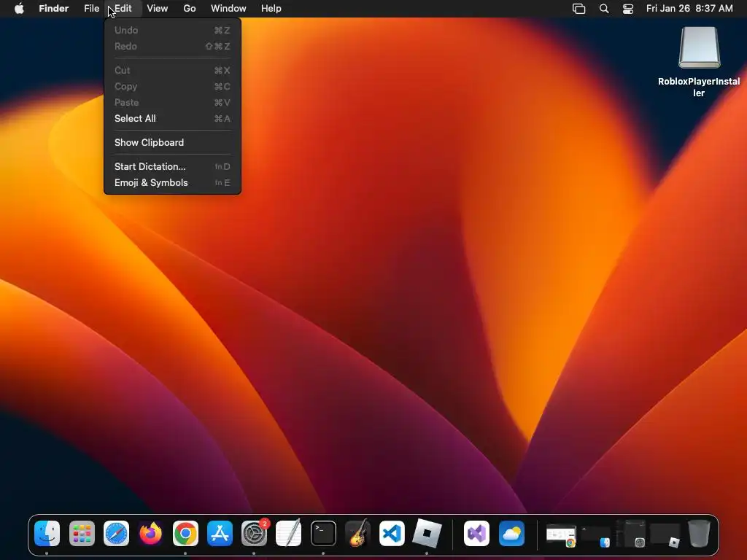This screenshot has width=747, height=560.
Task: Open the Window menu
Action: pyautogui.click(x=228, y=9)
